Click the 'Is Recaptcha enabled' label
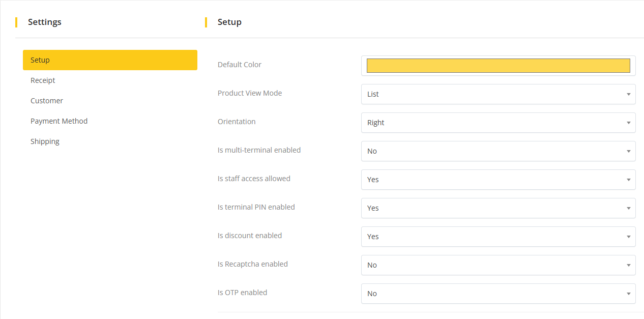 [253, 264]
